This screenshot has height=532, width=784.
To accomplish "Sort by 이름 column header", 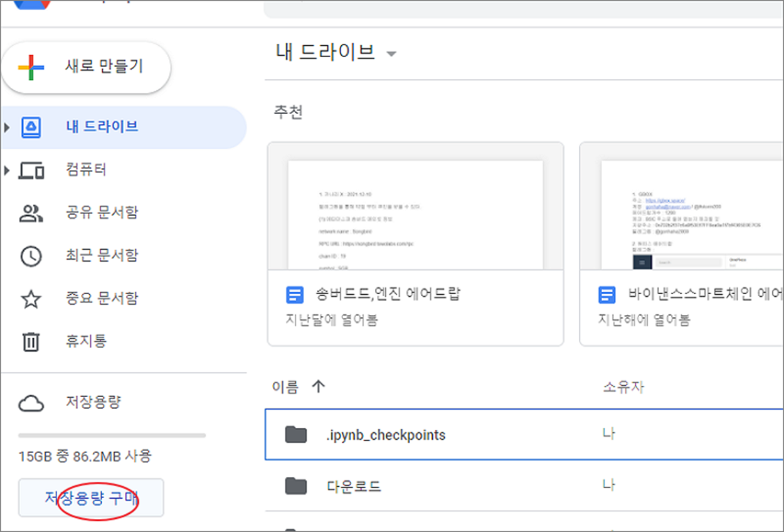I will click(285, 387).
